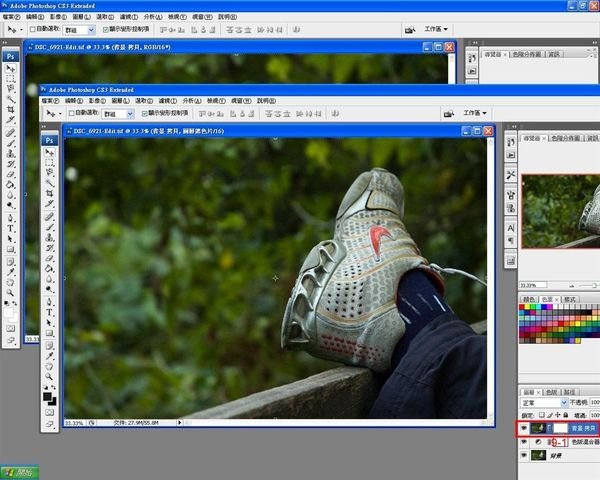
Task: Open 工作區 workspace dropdown in back window
Action: tap(436, 29)
